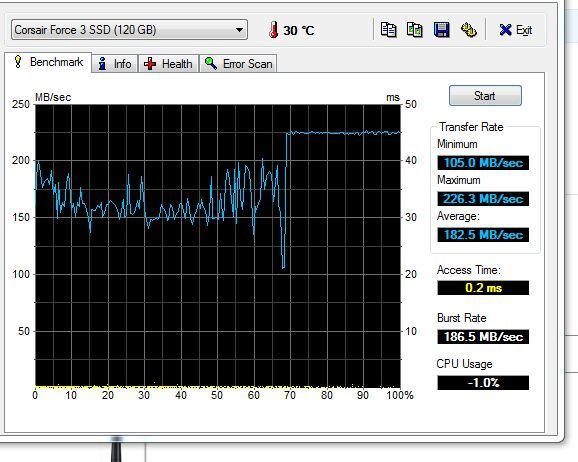Click the copy text results icon
Screen dimensions: 578x462
point(388,30)
